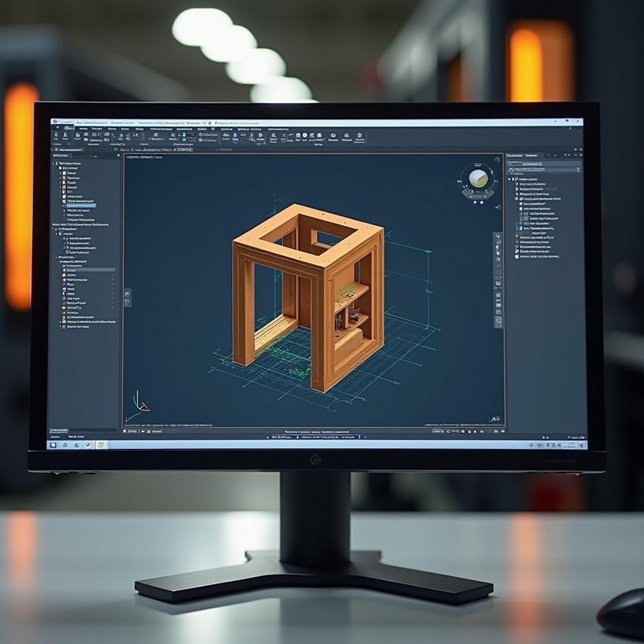Click the right panel filter field
Image resolution: width=644 pixels, height=644 pixels.
point(544,169)
